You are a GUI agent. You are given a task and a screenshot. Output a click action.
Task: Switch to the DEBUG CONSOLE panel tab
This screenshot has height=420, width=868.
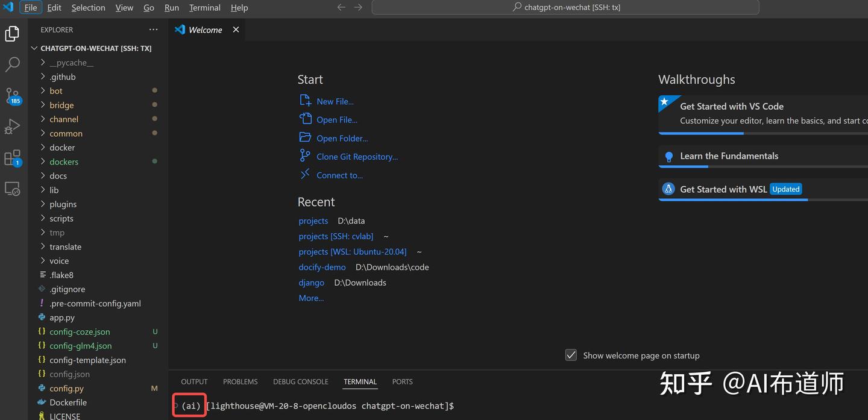[301, 381]
